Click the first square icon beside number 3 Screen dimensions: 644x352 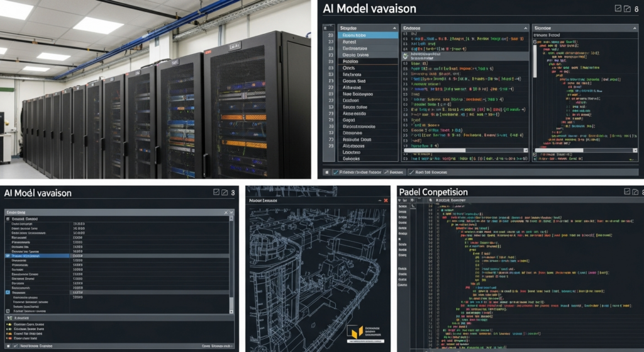pyautogui.click(x=216, y=192)
